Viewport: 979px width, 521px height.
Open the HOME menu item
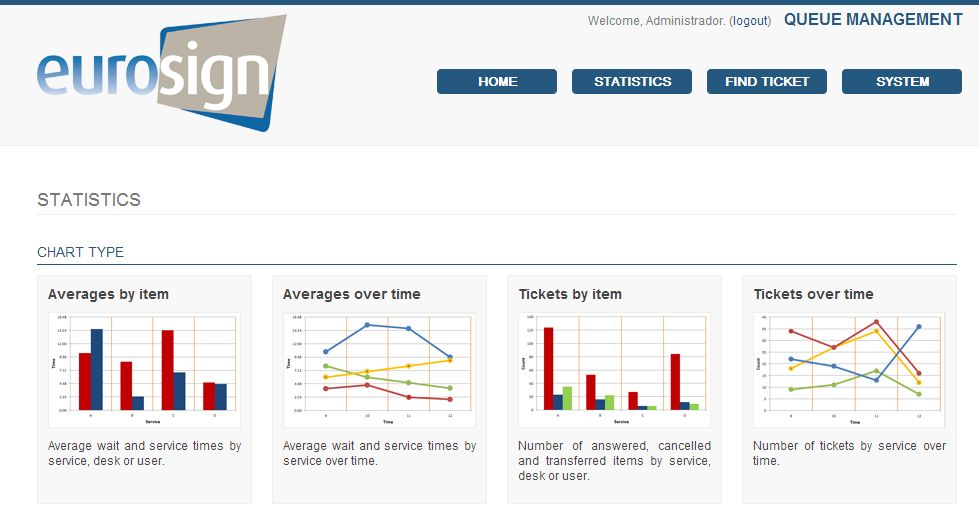(497, 82)
